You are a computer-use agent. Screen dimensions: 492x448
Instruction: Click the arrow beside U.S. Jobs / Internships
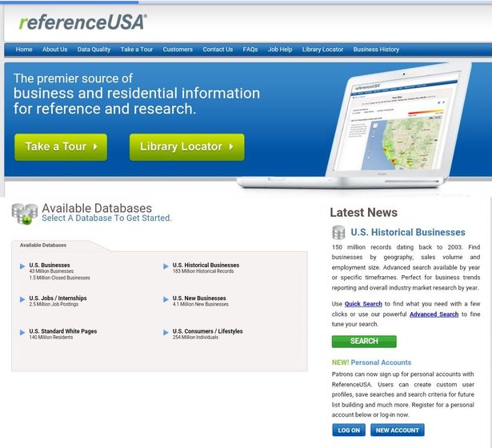pos(22,299)
